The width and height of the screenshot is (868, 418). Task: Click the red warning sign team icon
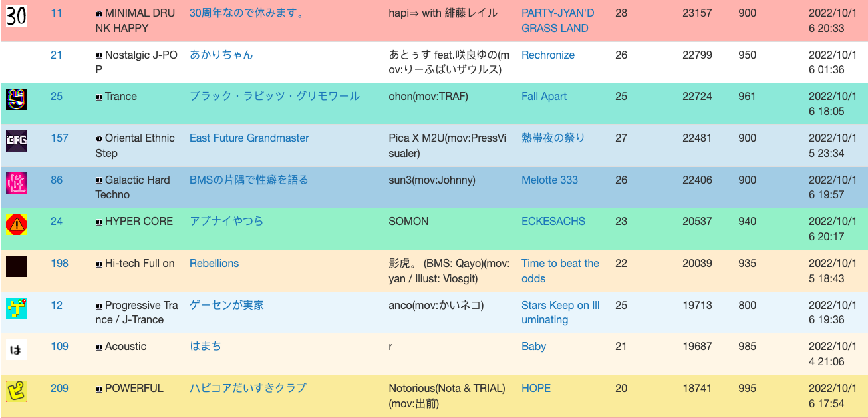pyautogui.click(x=17, y=224)
